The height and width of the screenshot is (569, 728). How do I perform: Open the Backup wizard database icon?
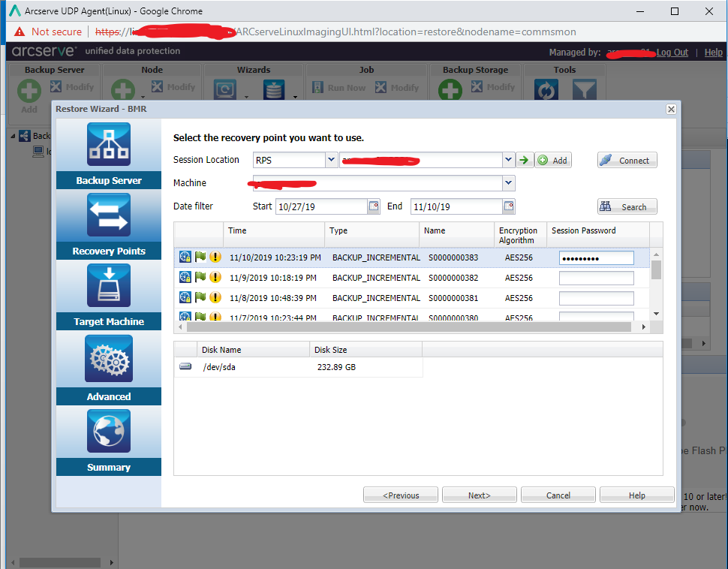click(275, 89)
